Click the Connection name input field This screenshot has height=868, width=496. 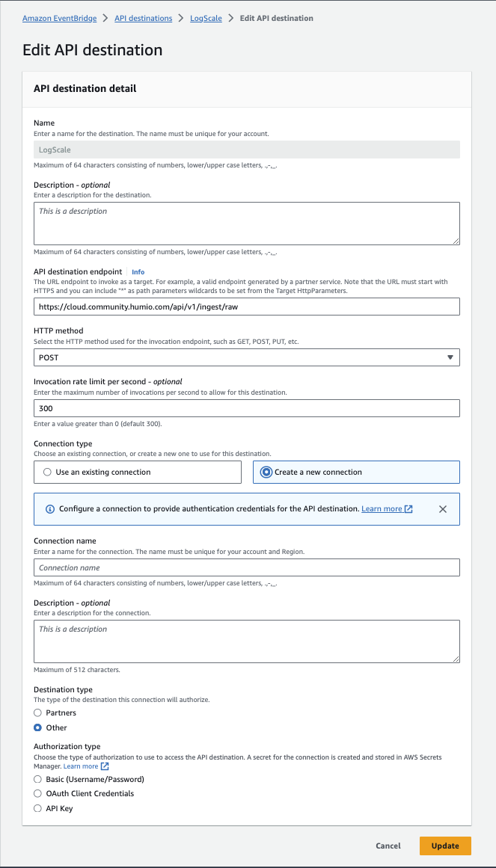247,568
